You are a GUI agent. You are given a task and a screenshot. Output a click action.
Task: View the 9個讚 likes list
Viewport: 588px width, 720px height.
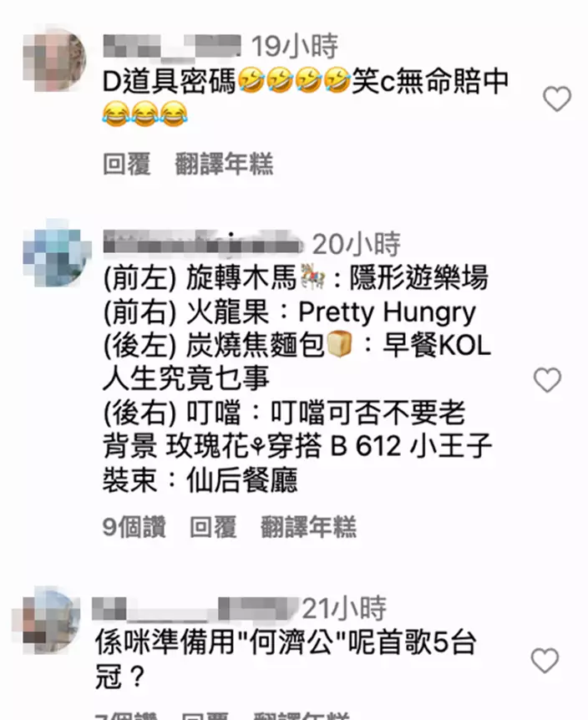click(x=134, y=526)
